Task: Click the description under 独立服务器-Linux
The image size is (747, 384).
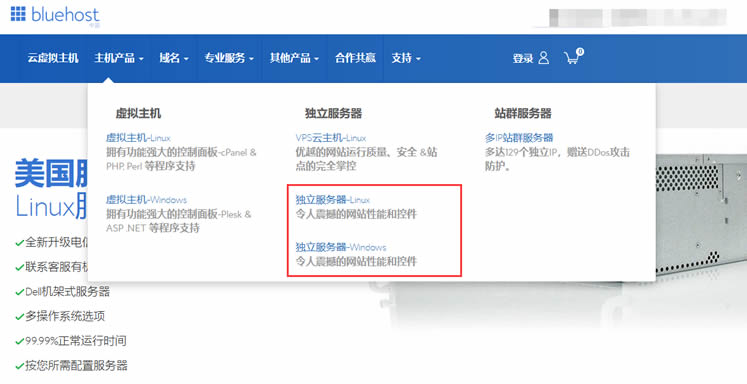Action: coord(356,214)
